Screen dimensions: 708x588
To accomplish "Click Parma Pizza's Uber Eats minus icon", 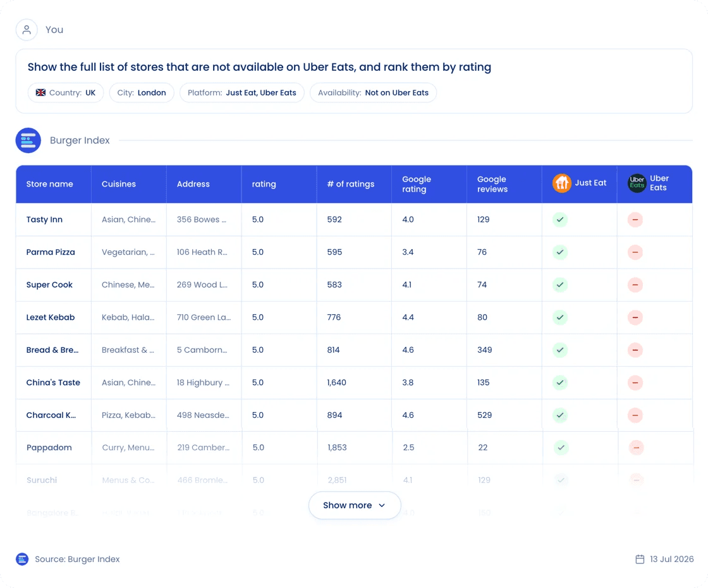I will tap(635, 252).
